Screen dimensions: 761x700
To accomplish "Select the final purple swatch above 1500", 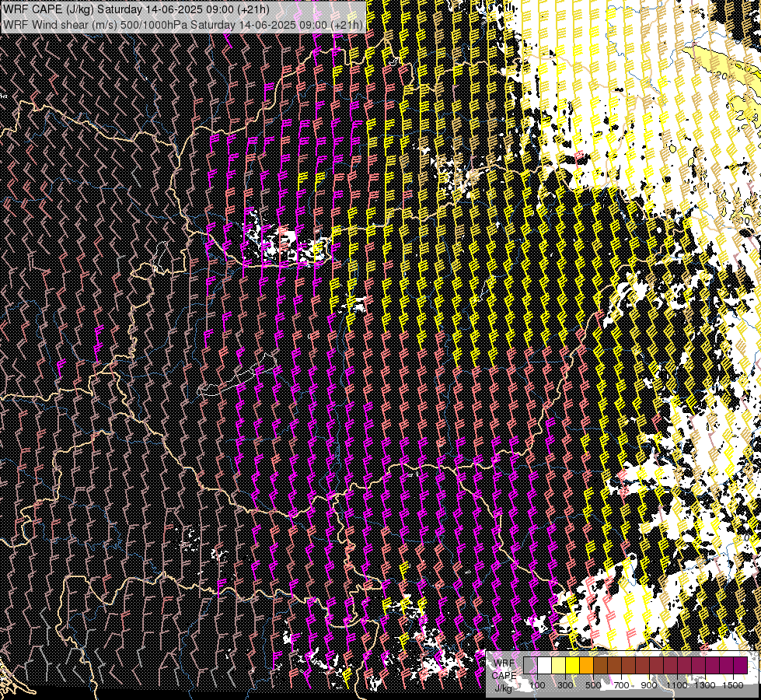I will tap(741, 665).
